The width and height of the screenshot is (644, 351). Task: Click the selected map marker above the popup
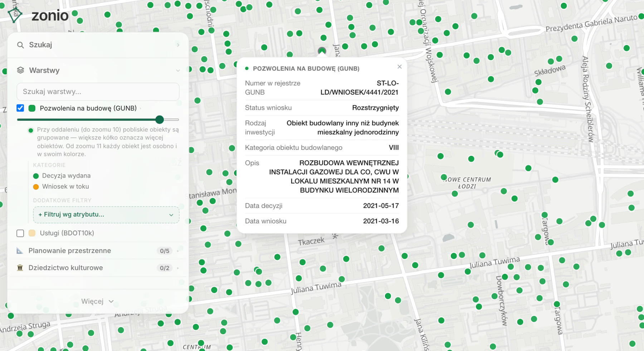click(322, 51)
